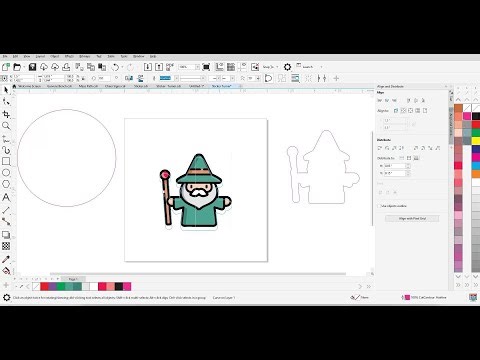
Task: Toggle the lock ratio padlock
Action: click(83, 78)
